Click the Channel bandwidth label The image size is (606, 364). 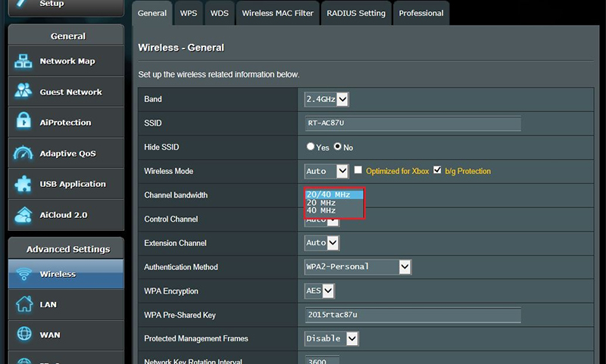pyautogui.click(x=176, y=195)
